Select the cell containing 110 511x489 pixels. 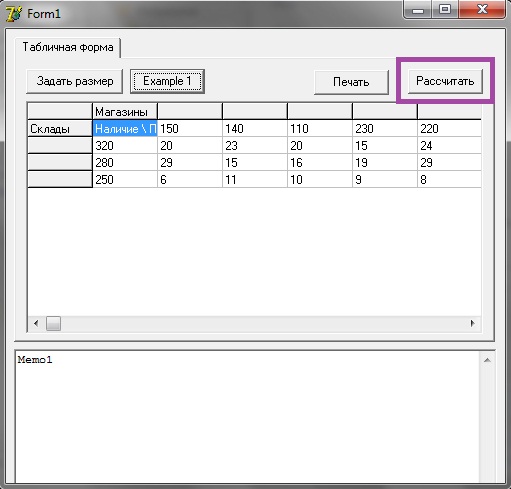[320, 129]
